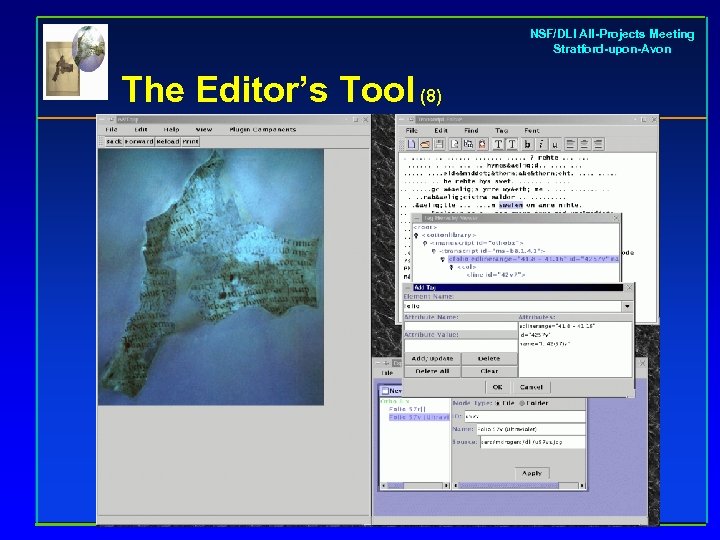This screenshot has height=540, width=720.
Task: Click the Back button in viewer toolbar
Action: pos(114,142)
